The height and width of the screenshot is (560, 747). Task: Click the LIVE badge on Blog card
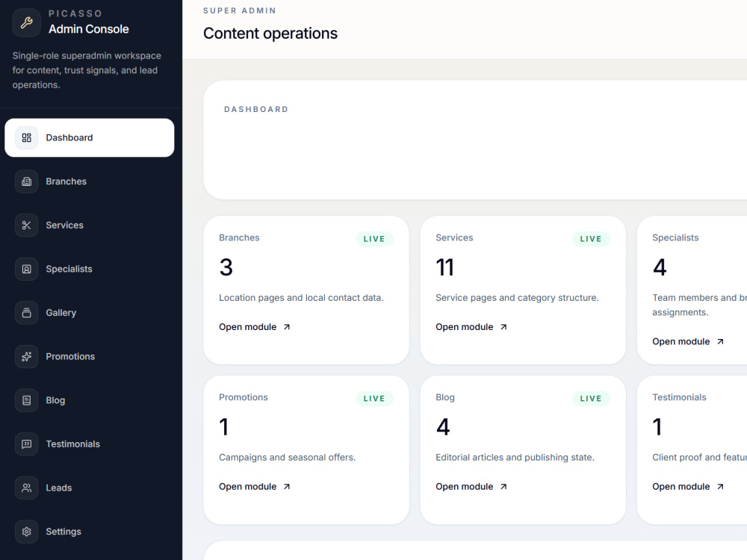point(591,399)
